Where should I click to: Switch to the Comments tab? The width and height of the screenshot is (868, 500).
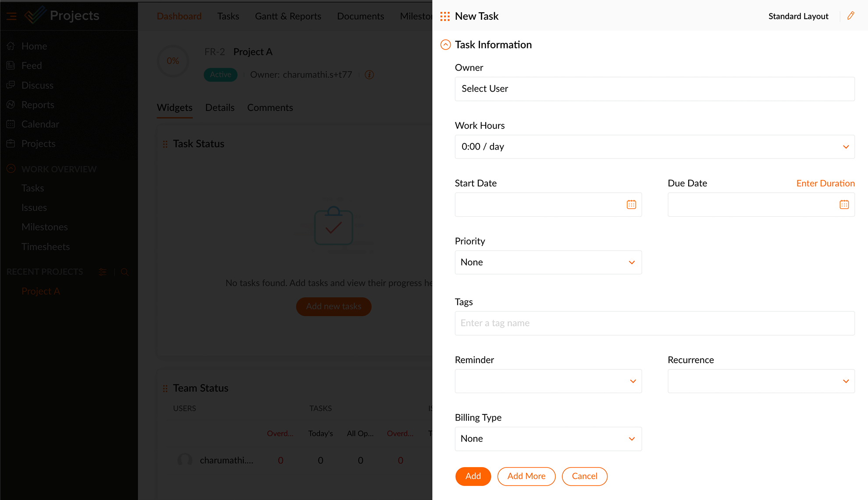pyautogui.click(x=270, y=108)
